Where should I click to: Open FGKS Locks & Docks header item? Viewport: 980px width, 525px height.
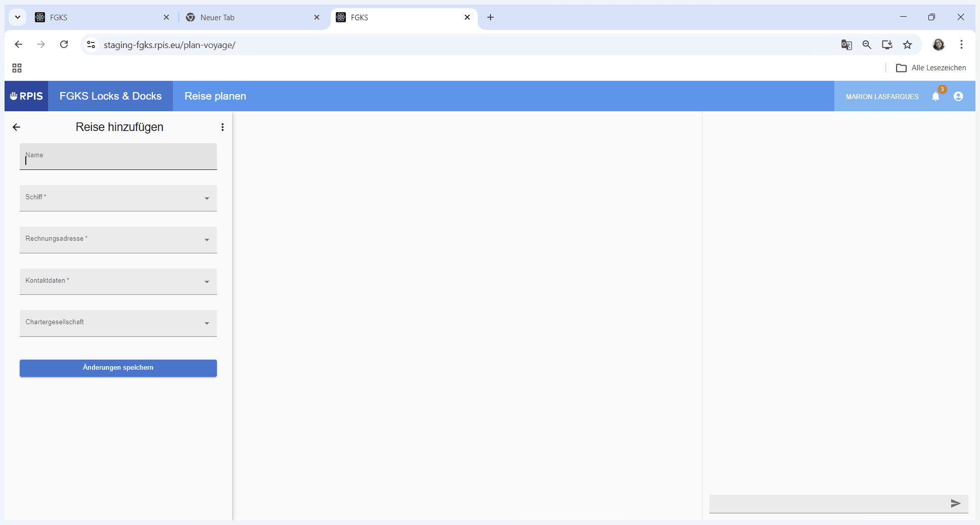111,96
